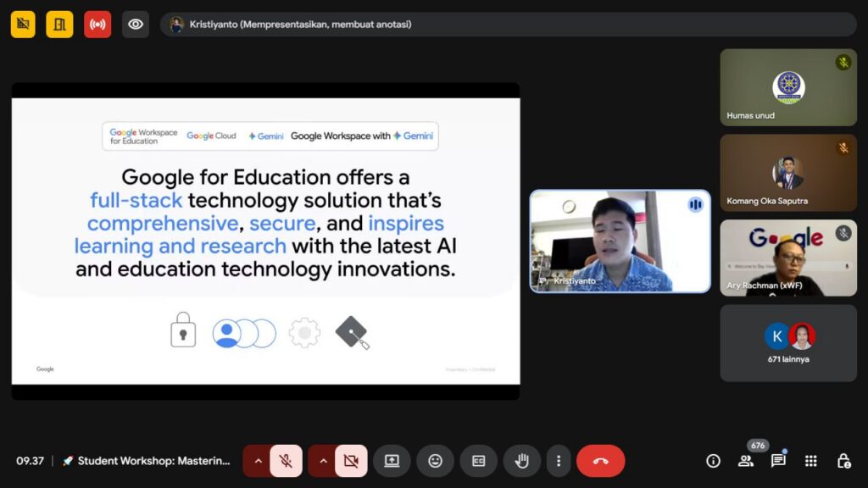Unmute the microphone in the bottom toolbar
868x488 pixels.
point(287,461)
